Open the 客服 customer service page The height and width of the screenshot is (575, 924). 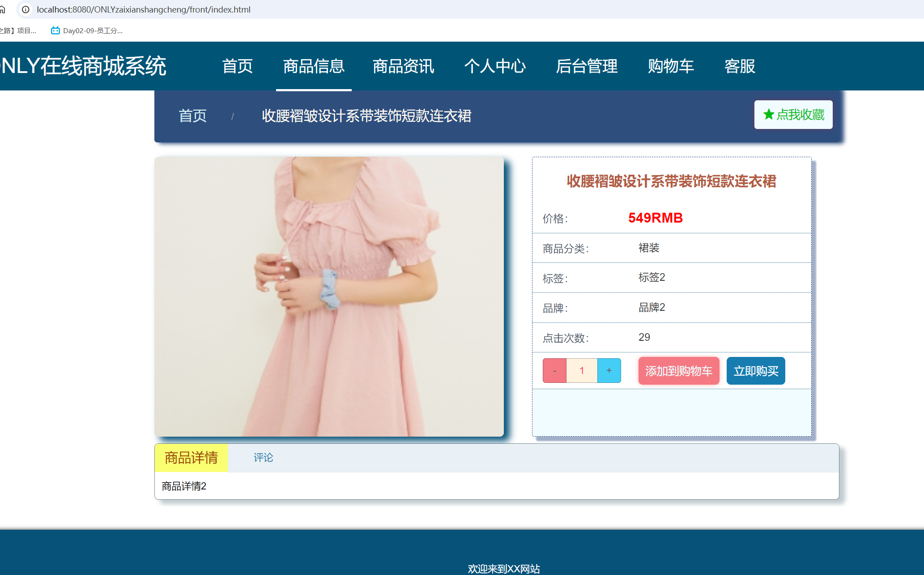click(x=739, y=66)
